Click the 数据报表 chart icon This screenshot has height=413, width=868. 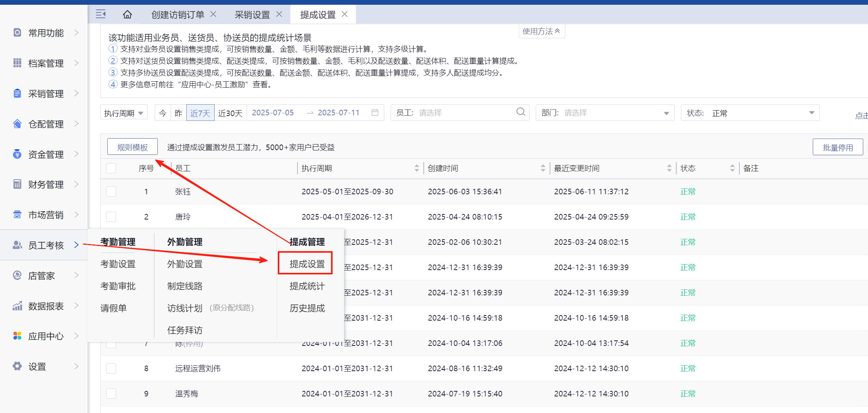(17, 306)
